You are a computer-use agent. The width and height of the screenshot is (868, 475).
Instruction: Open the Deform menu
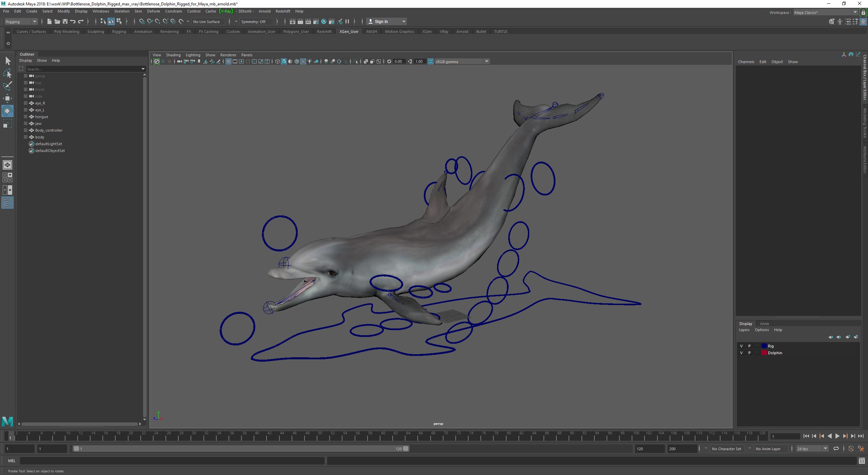153,11
